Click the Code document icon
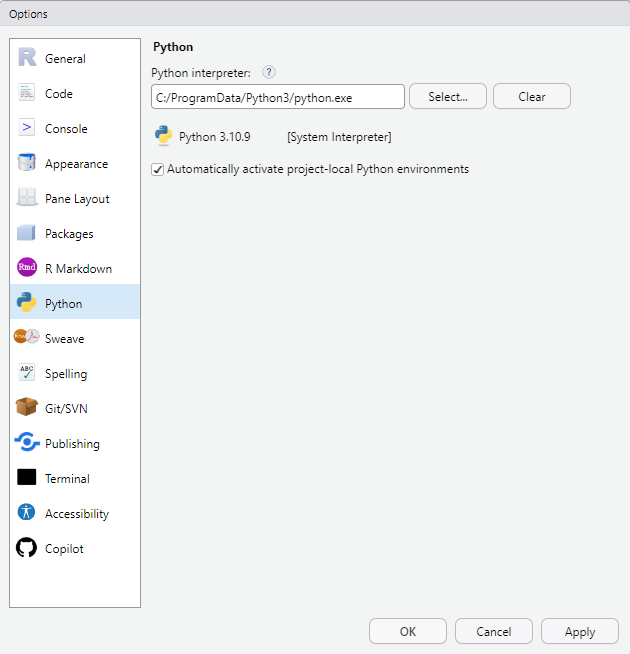The image size is (630, 654). tap(27, 93)
